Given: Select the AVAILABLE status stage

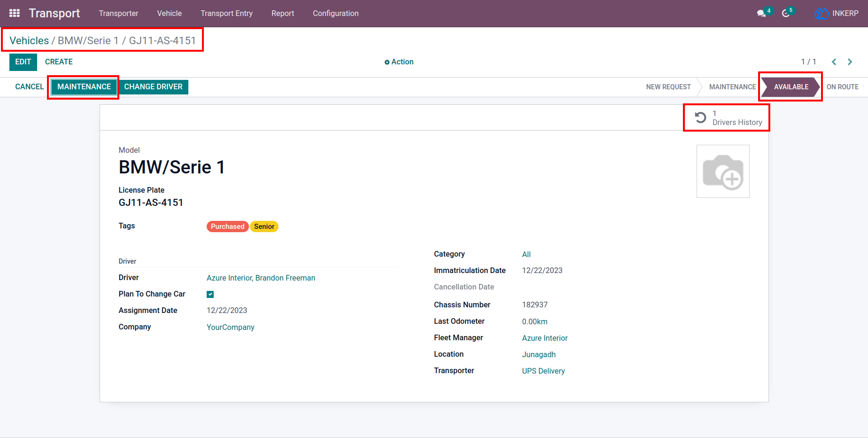Looking at the screenshot, I should click(791, 87).
